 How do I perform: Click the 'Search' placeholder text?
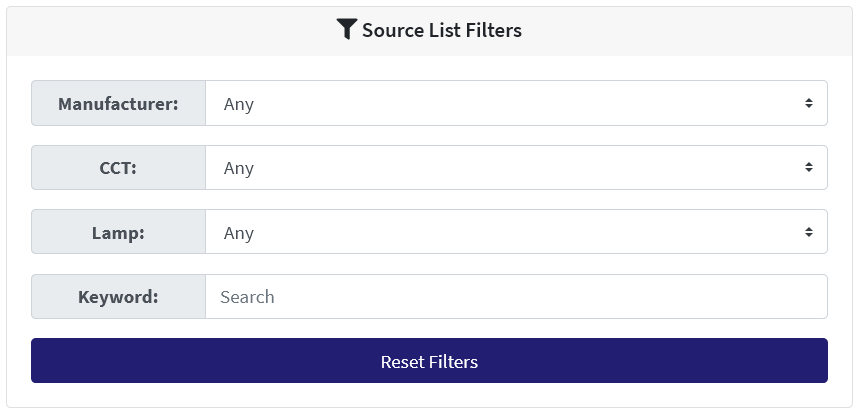pyautogui.click(x=247, y=297)
